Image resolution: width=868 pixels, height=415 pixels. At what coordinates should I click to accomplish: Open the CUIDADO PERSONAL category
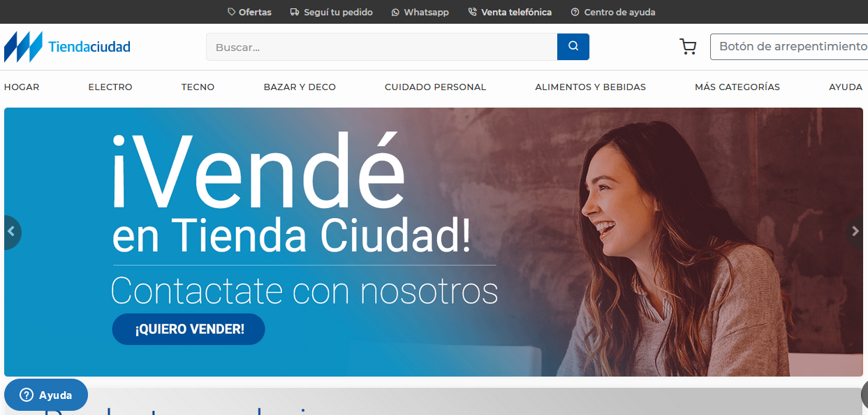pyautogui.click(x=436, y=87)
